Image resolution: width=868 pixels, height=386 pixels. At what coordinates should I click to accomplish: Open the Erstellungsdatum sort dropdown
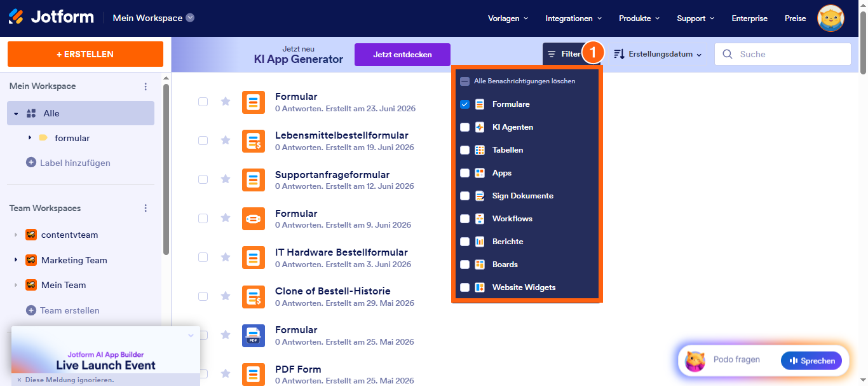[658, 55]
